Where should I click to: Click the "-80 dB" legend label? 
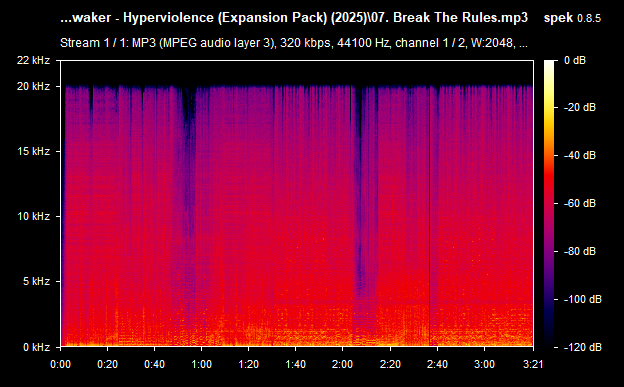click(580, 251)
